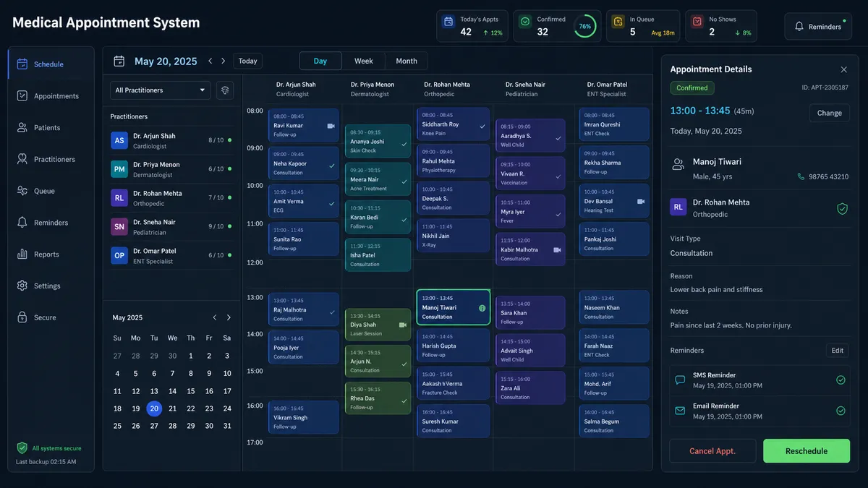The height and width of the screenshot is (488, 868).
Task: Toggle the check mark on Neha Kapoor's appointment
Action: 331,166
